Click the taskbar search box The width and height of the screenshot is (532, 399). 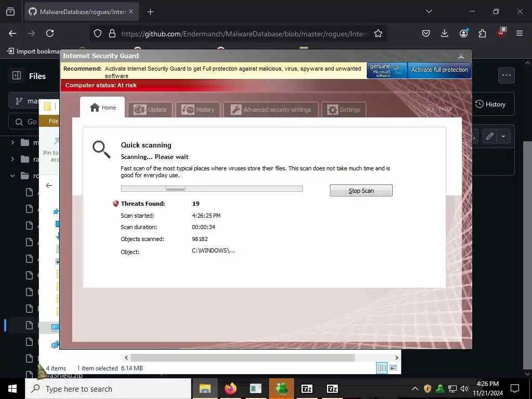[x=108, y=389]
